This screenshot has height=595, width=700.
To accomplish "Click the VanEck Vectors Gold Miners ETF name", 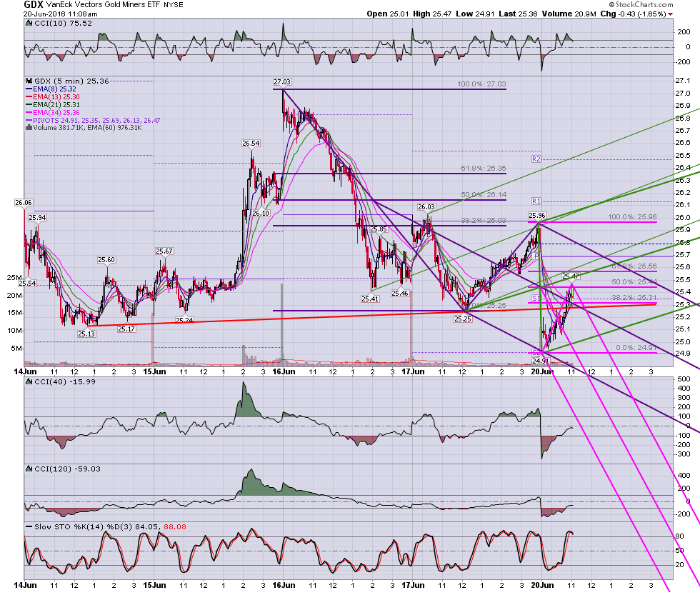I will (x=104, y=5).
